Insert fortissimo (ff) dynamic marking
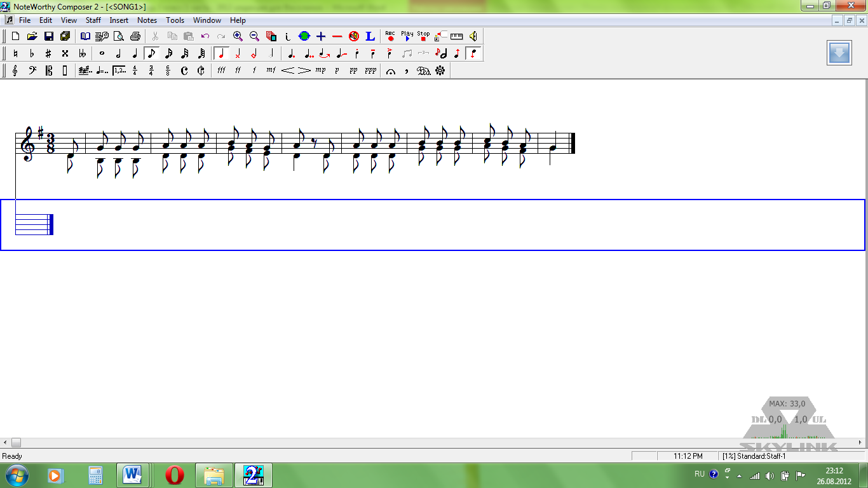The width and height of the screenshot is (868, 488). (x=238, y=71)
